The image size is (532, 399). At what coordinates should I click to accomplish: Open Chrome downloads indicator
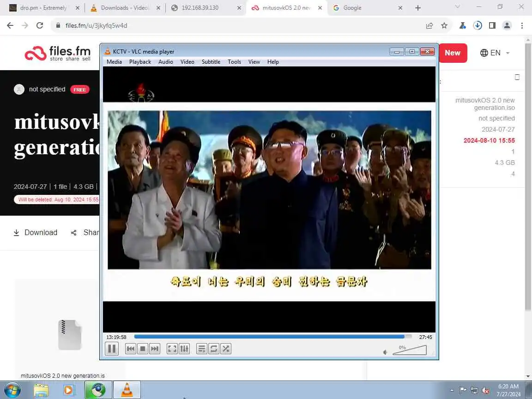pyautogui.click(x=478, y=25)
